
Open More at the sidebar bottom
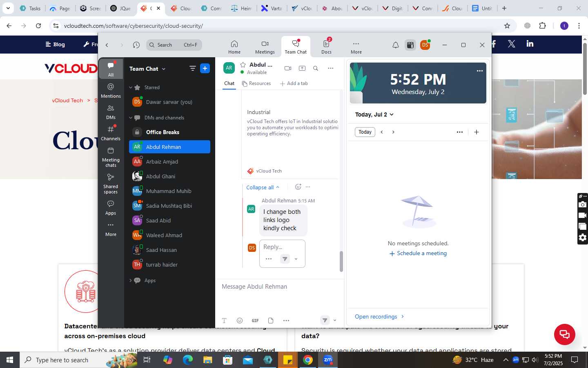pos(111,229)
